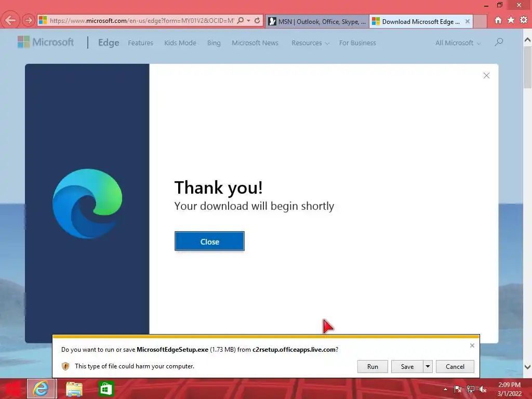532x399 pixels.
Task: Switch to the MSN Outlook tab
Action: tap(317, 21)
